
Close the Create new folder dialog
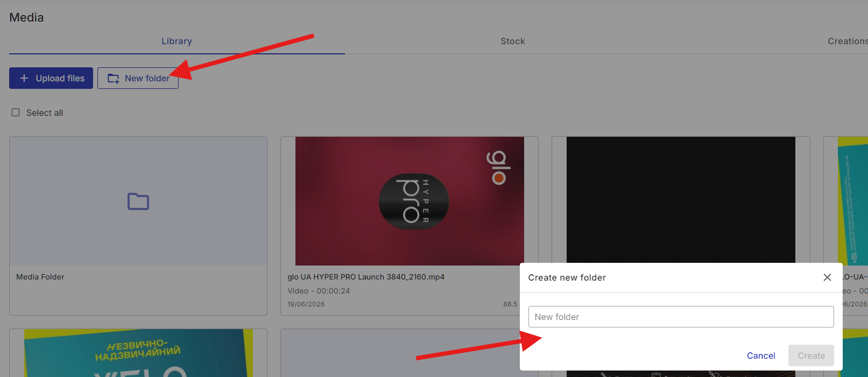[x=827, y=277]
